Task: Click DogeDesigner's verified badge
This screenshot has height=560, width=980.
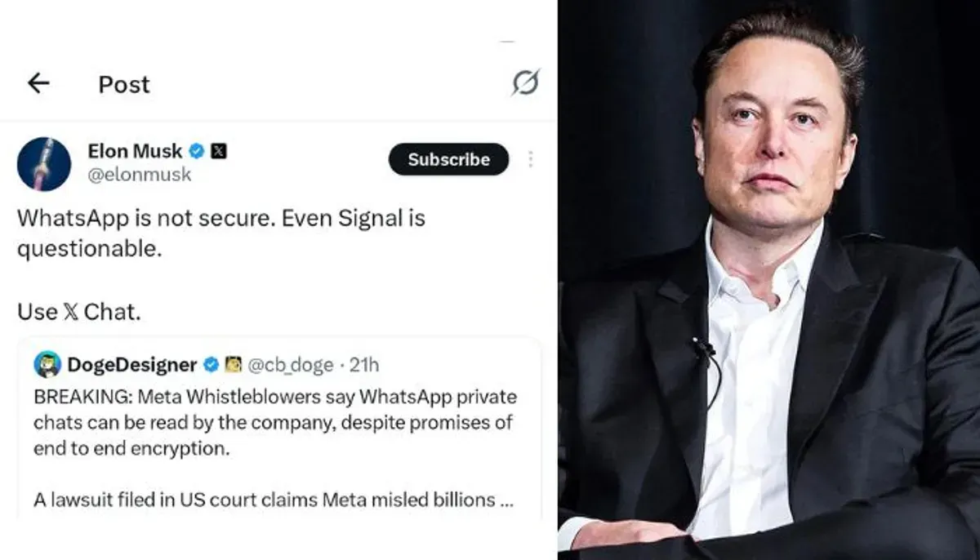Action: click(x=211, y=365)
